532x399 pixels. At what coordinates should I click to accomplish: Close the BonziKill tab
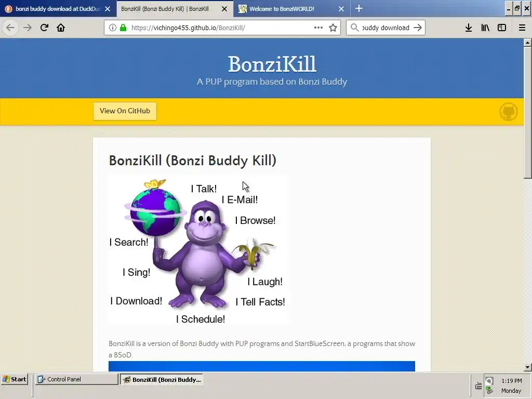pyautogui.click(x=224, y=9)
